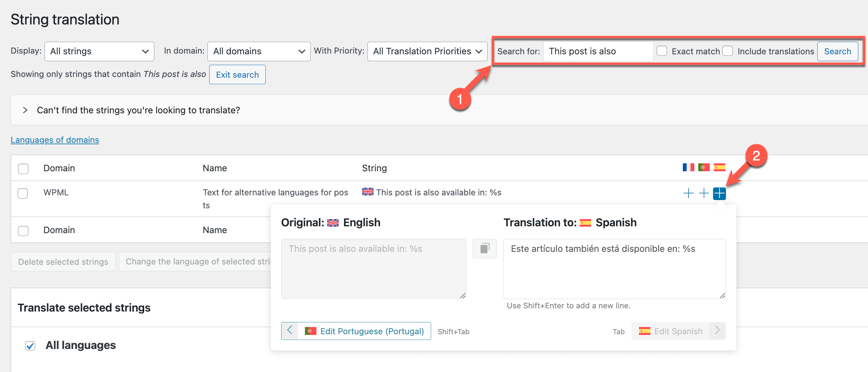Click the highlighted Spanish translation plus icon
868x372 pixels.
coord(719,194)
